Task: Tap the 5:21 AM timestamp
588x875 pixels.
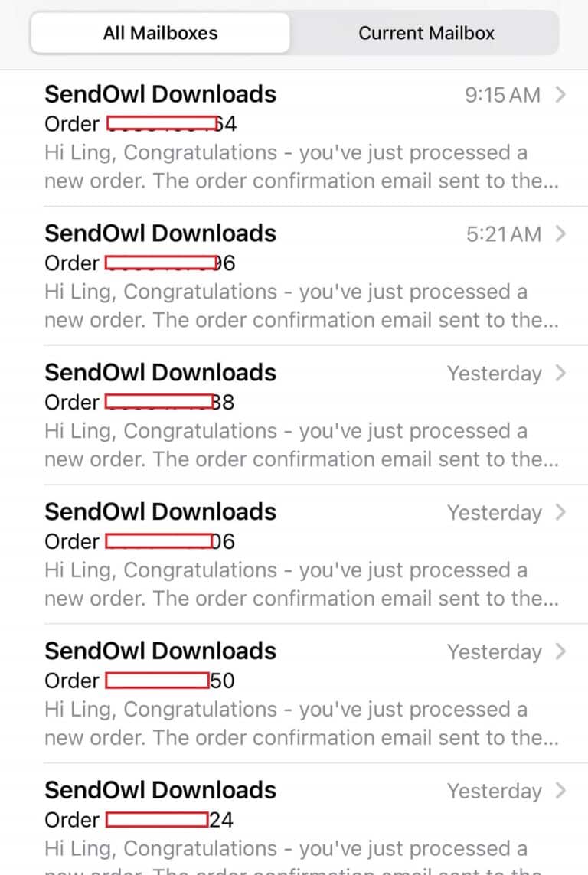Action: pyautogui.click(x=504, y=234)
